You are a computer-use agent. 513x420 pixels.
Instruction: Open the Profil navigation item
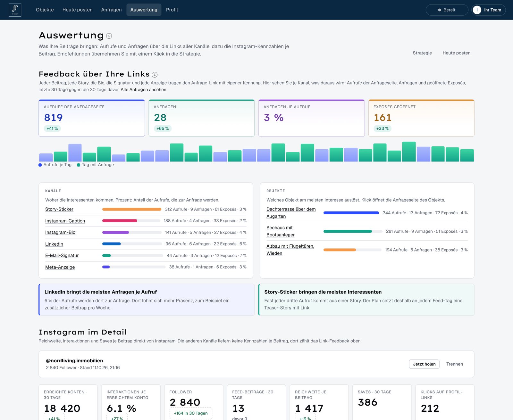tap(172, 10)
